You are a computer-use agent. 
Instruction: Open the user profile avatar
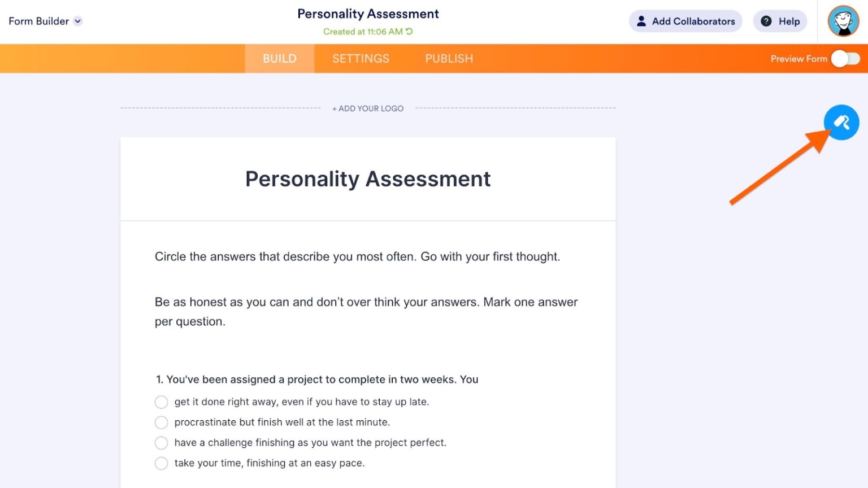843,21
